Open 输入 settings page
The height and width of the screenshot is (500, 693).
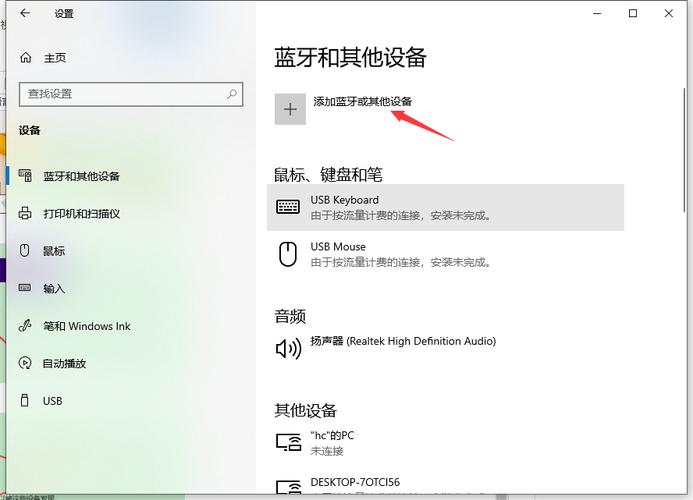[x=54, y=289]
